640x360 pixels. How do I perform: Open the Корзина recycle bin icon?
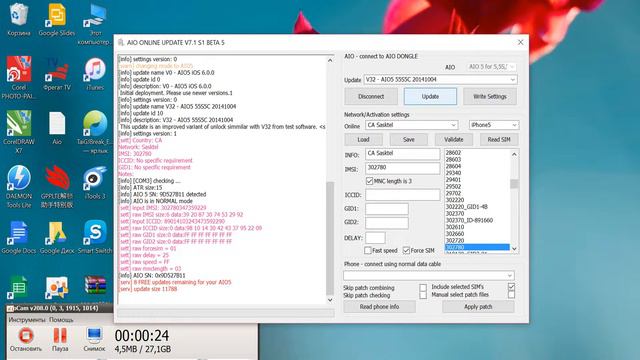coord(18,20)
